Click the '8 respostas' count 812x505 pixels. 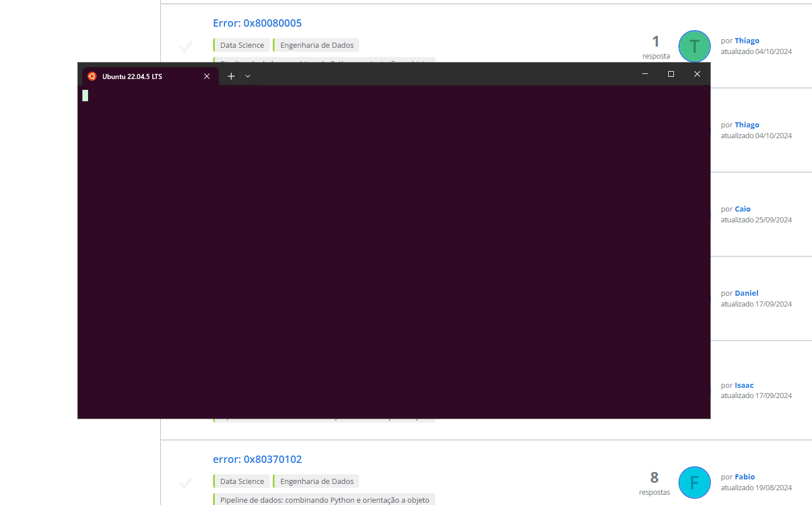click(655, 483)
